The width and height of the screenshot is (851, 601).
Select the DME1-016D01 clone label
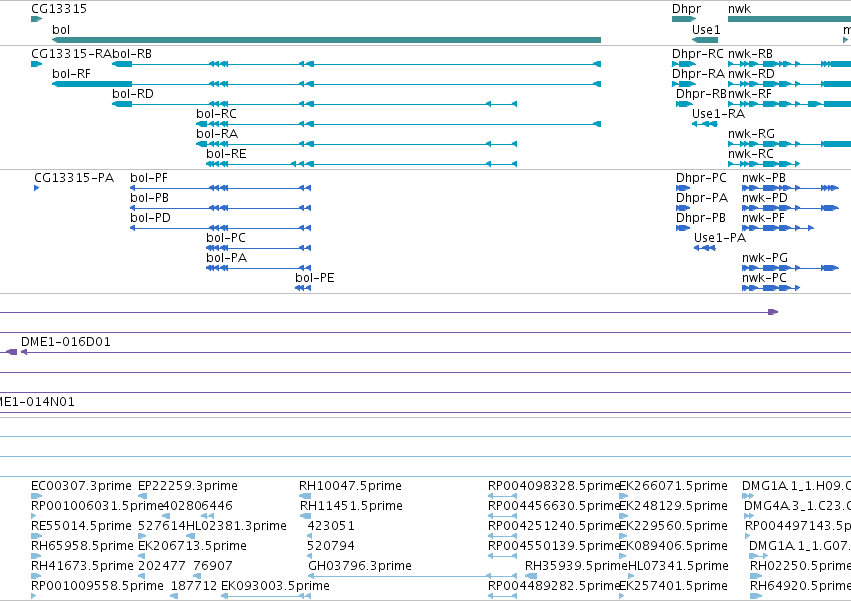pos(66,342)
